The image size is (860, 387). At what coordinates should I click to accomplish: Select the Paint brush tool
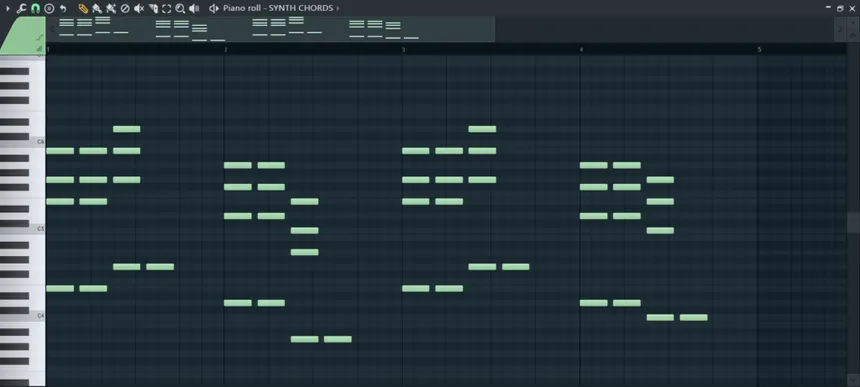pos(97,9)
